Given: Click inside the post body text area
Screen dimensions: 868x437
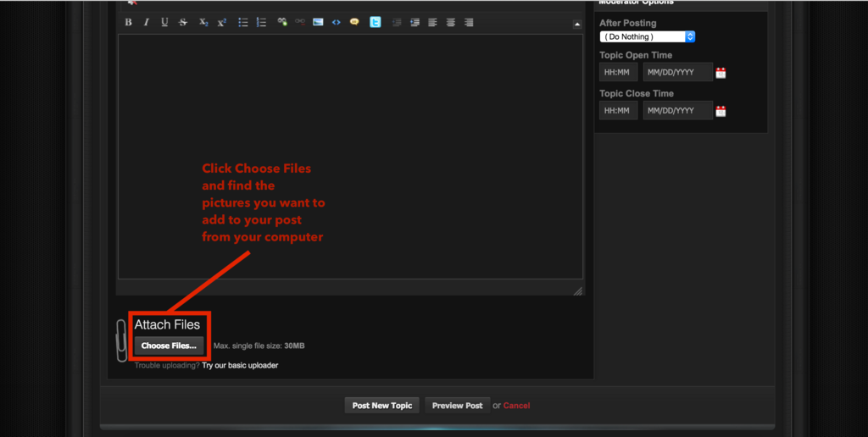Looking at the screenshot, I should point(350,157).
